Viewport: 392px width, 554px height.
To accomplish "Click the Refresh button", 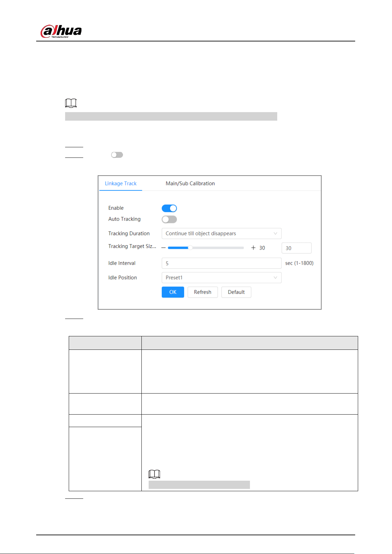I will [x=203, y=292].
